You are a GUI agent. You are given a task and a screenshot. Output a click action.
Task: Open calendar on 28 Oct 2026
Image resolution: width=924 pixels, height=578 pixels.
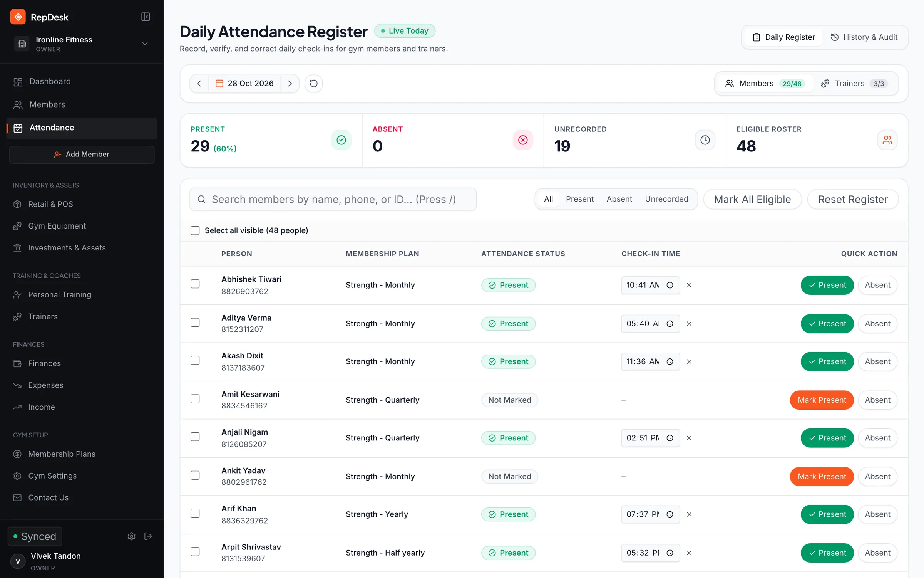point(244,83)
